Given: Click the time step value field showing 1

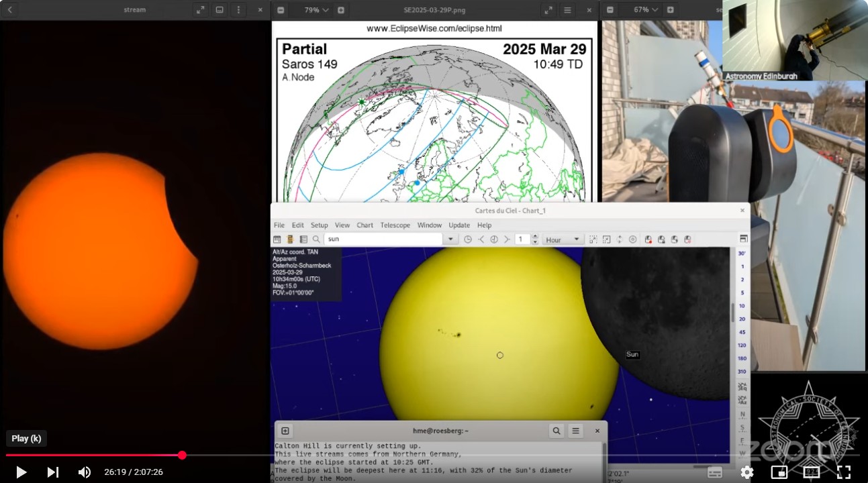Looking at the screenshot, I should coord(522,239).
